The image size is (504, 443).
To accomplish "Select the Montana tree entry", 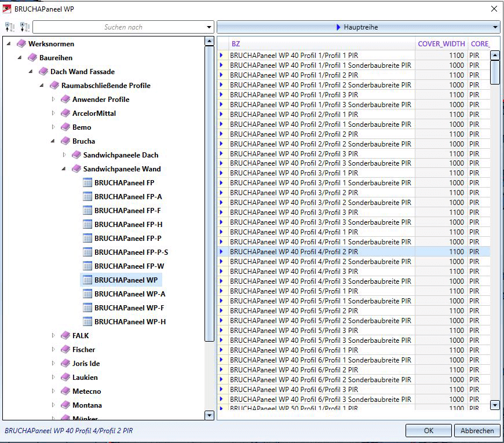I will point(87,405).
